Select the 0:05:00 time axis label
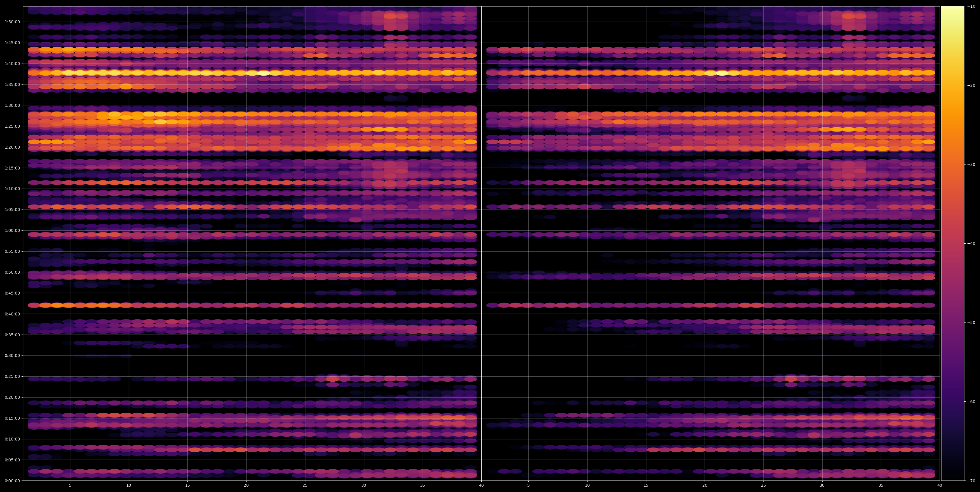This screenshot has width=980, height=492. pyautogui.click(x=12, y=460)
